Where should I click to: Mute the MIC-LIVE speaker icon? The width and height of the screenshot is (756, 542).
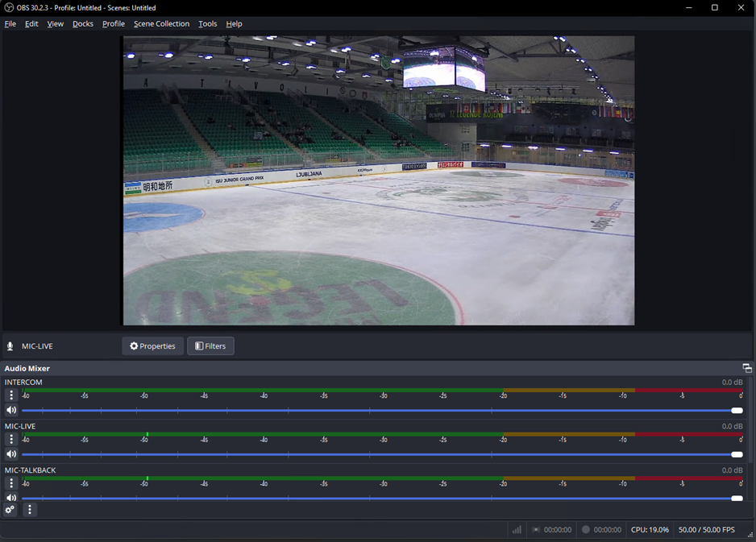[11, 454]
